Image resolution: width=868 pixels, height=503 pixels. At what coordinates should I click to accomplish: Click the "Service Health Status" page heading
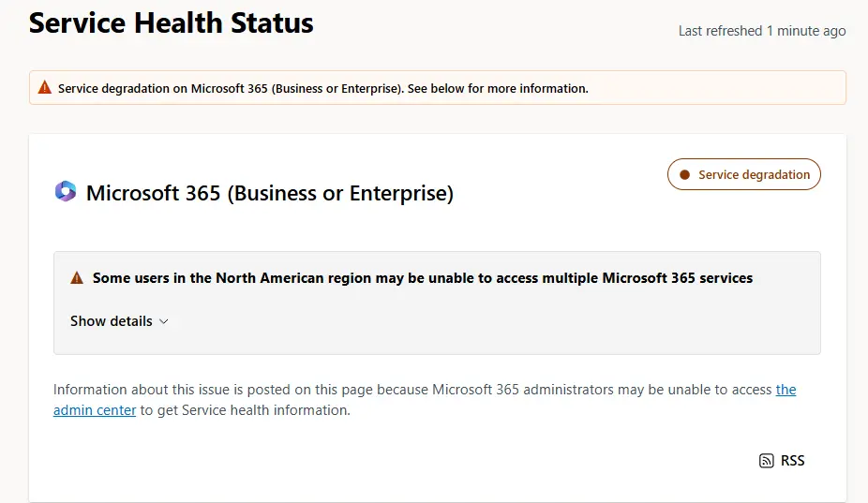tap(172, 23)
